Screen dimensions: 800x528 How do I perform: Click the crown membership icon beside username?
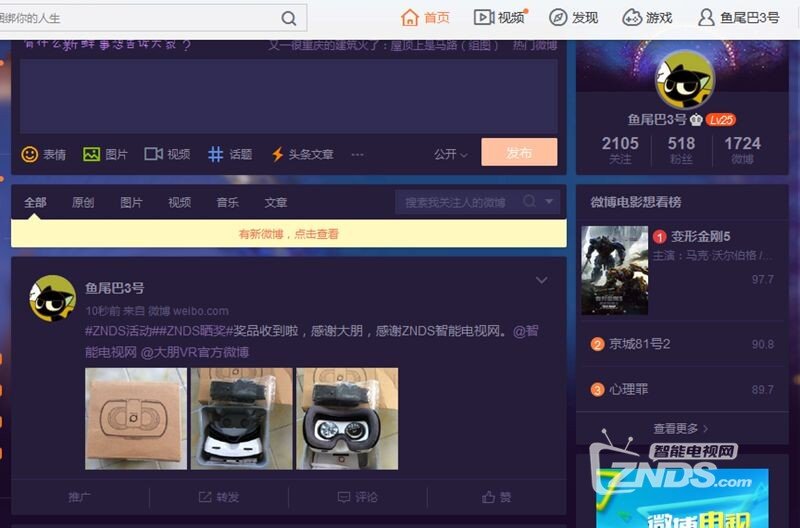(x=696, y=120)
